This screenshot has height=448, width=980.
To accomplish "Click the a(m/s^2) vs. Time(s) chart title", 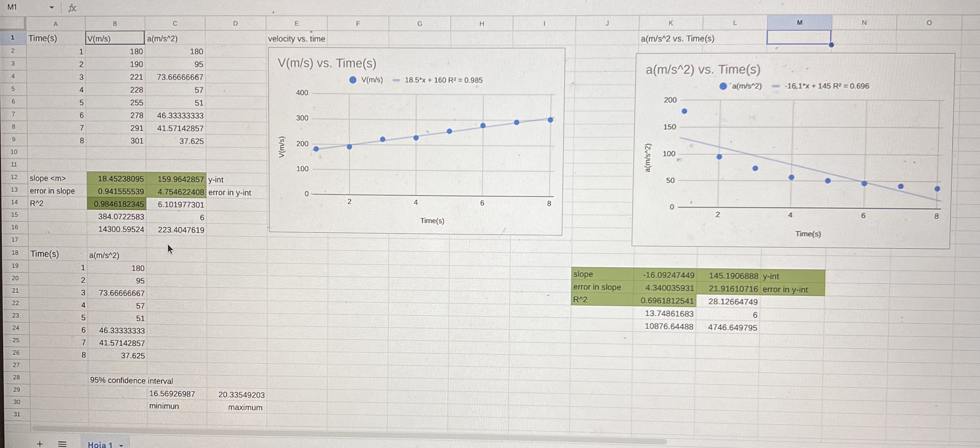I will pos(703,70).
